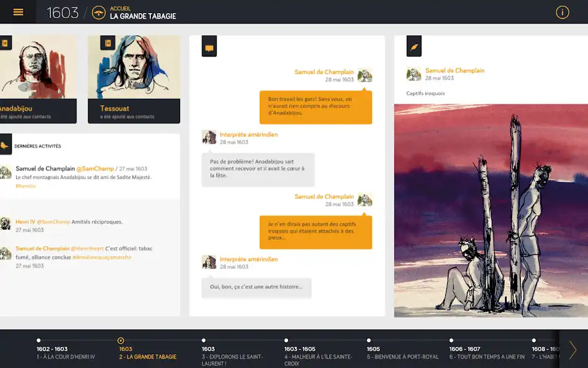Screen dimensions: 588x368
Task: Click the chat bubble icon atop the conversation panel
Action: click(209, 47)
